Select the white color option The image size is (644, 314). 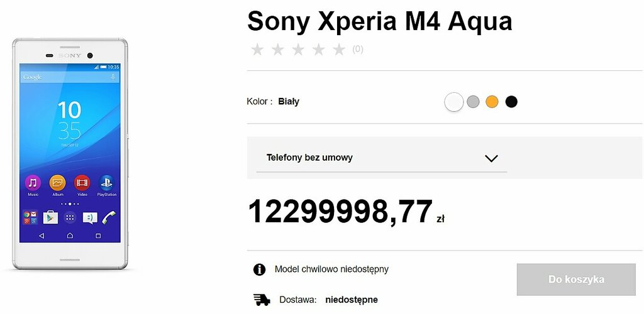click(453, 102)
